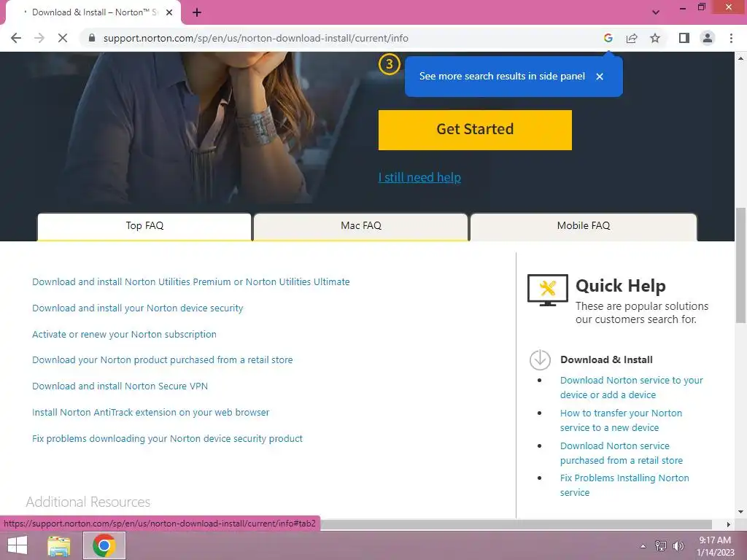Open Download and install your Norton device security

point(137,308)
